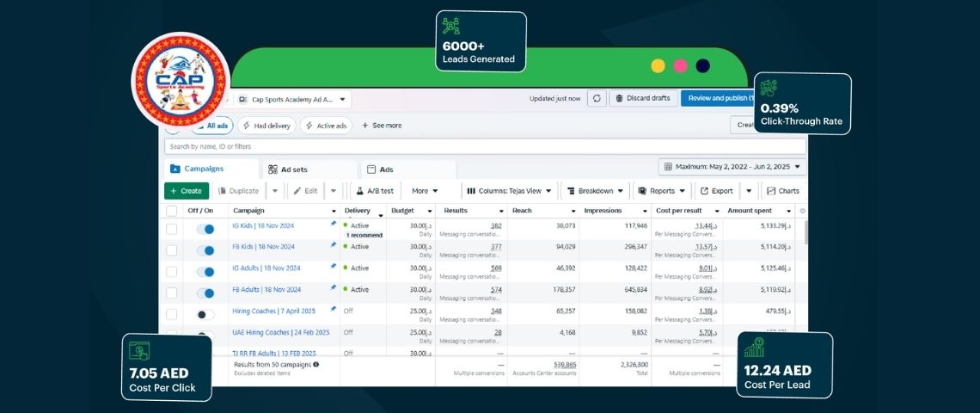Open the date range Maximum dropdown

pos(732,167)
